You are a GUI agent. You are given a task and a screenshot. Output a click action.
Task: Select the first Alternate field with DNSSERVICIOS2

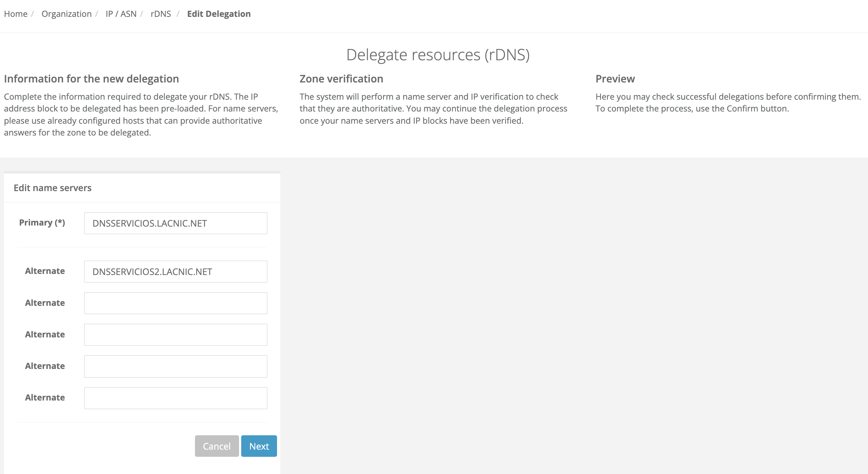pos(175,271)
